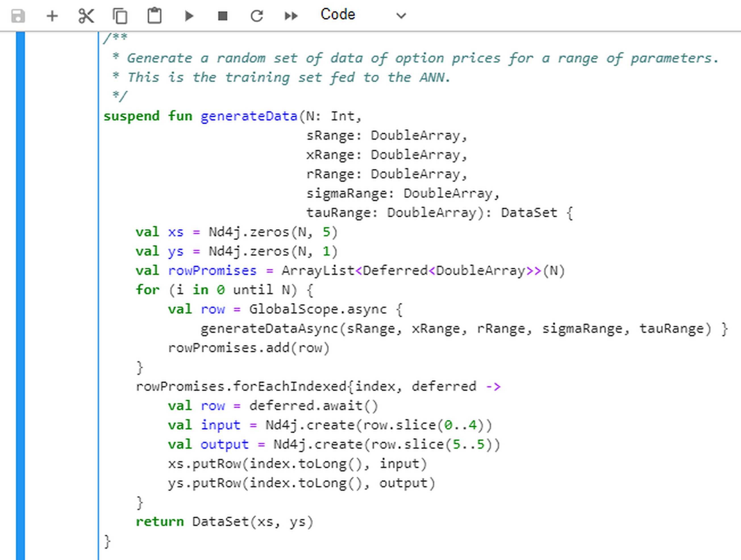The image size is (741, 560).
Task: Click 'return DataSet(xs, ys)' line
Action: pyautogui.click(x=224, y=522)
